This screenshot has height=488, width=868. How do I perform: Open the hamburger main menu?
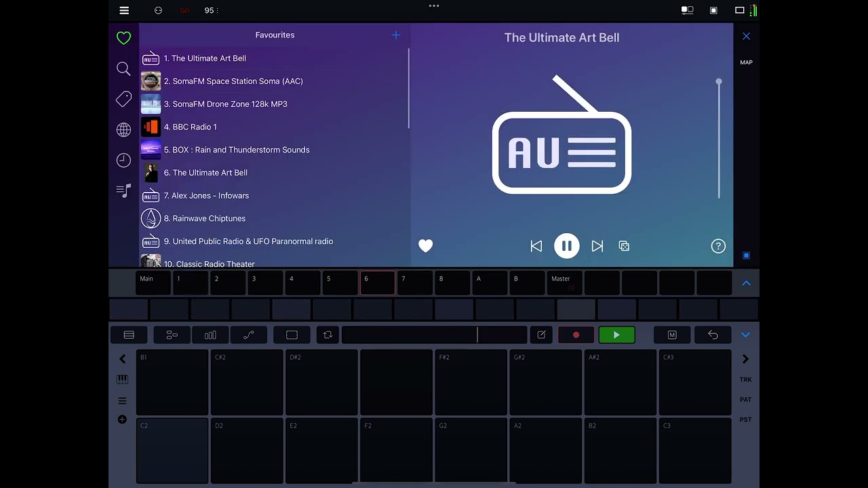coord(124,10)
